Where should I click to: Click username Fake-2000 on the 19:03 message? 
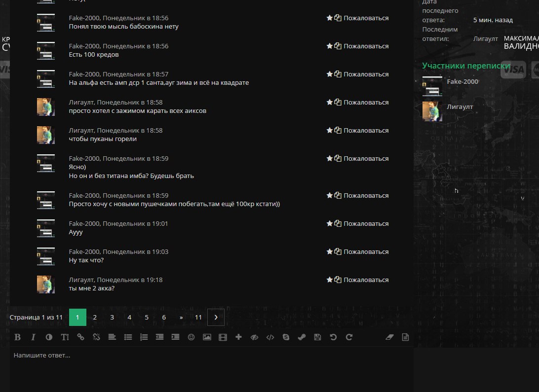click(84, 251)
